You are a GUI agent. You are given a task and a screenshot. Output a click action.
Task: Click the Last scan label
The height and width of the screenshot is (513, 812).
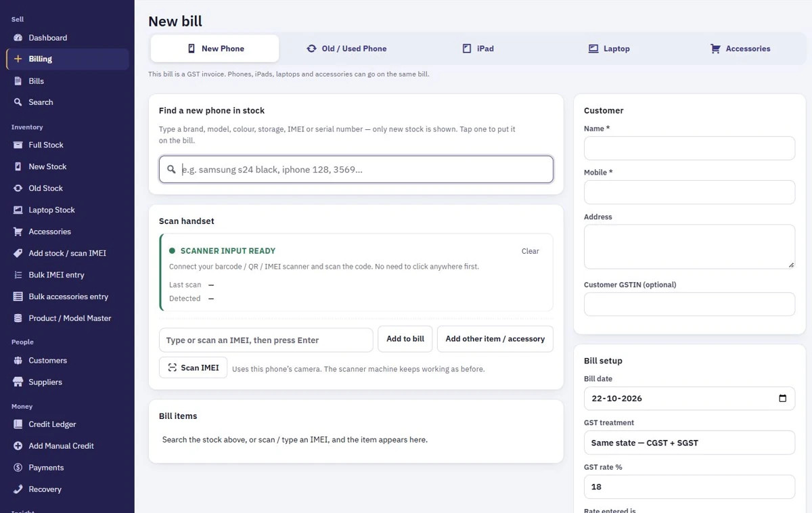point(185,285)
